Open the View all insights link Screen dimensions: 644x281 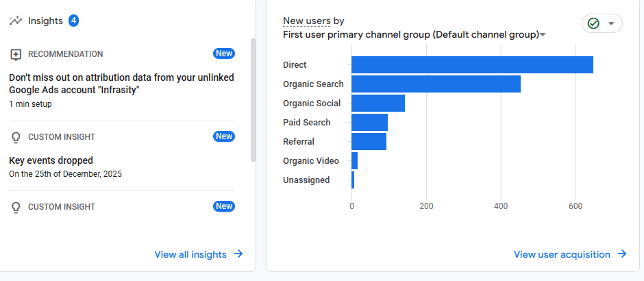pyautogui.click(x=190, y=254)
